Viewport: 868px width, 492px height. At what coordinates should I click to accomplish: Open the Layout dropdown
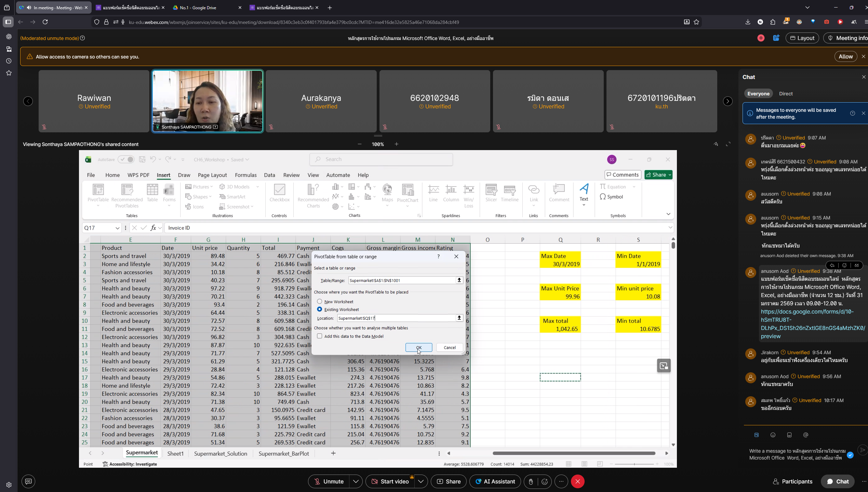click(802, 38)
